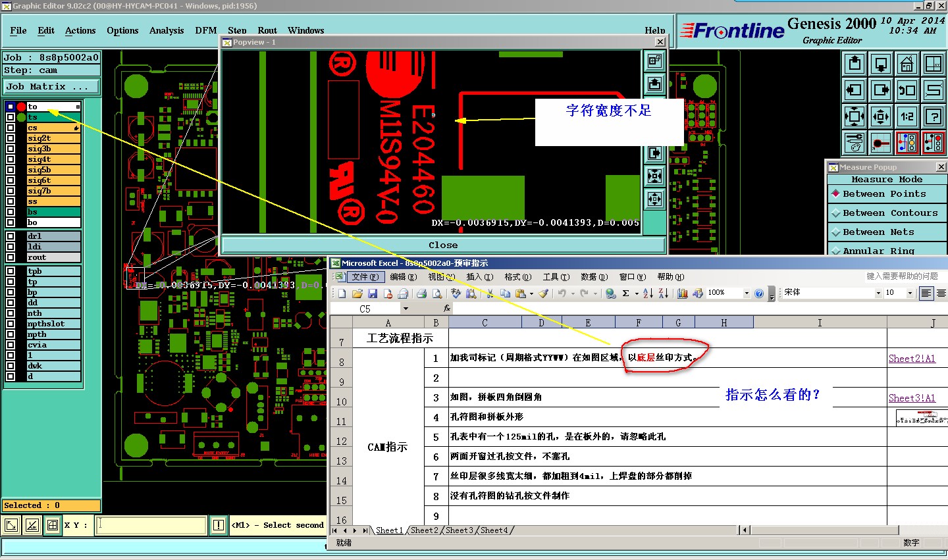948x560 pixels.
Task: Open the Excel 文件(F) menu
Action: (365, 277)
